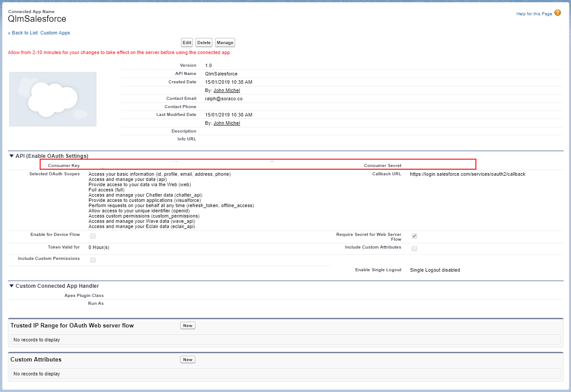This screenshot has height=392, width=571.
Task: Click the Run As label
Action: click(x=96, y=303)
